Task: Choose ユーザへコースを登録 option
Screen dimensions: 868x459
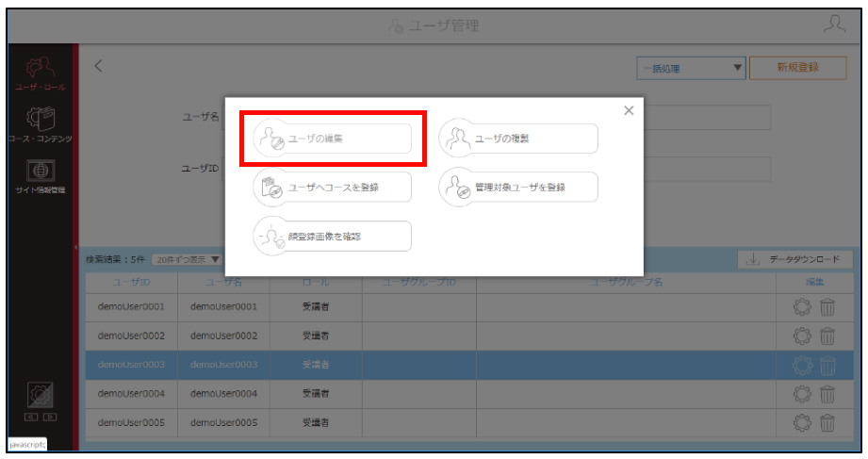Action: (333, 188)
